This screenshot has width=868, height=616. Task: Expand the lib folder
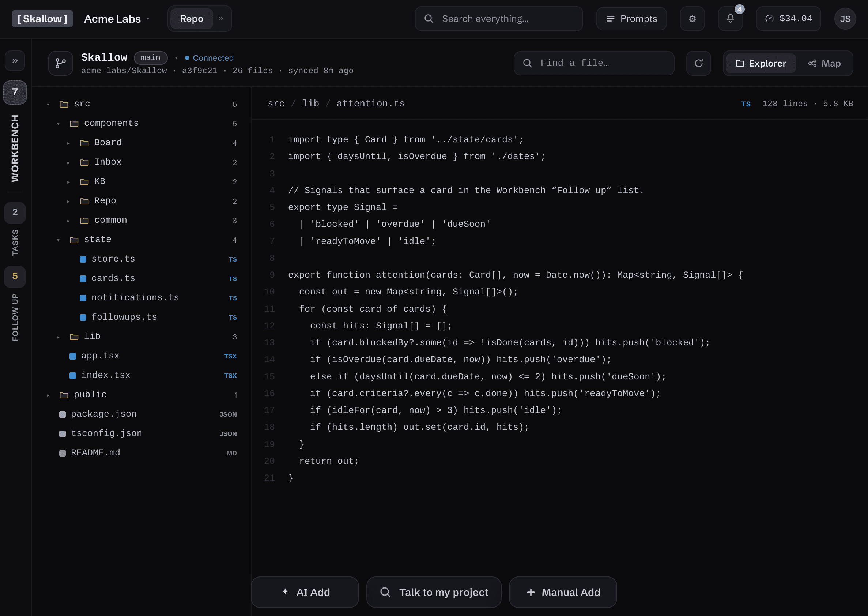pos(59,337)
